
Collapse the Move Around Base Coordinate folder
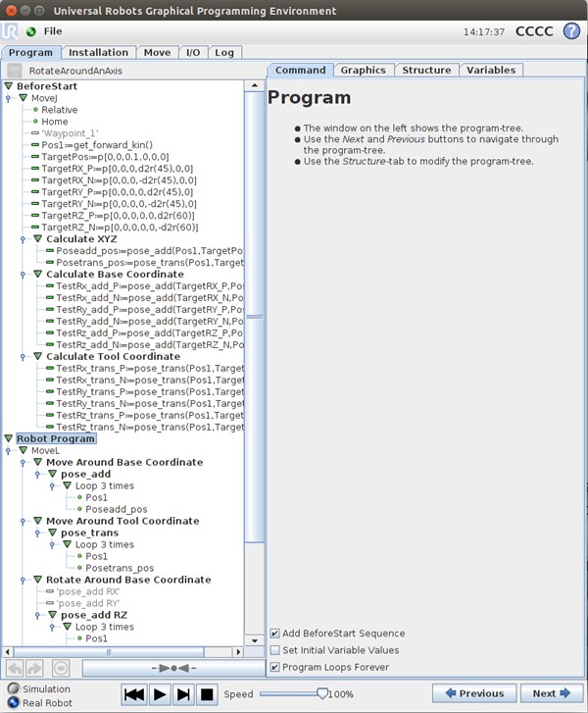(x=37, y=462)
